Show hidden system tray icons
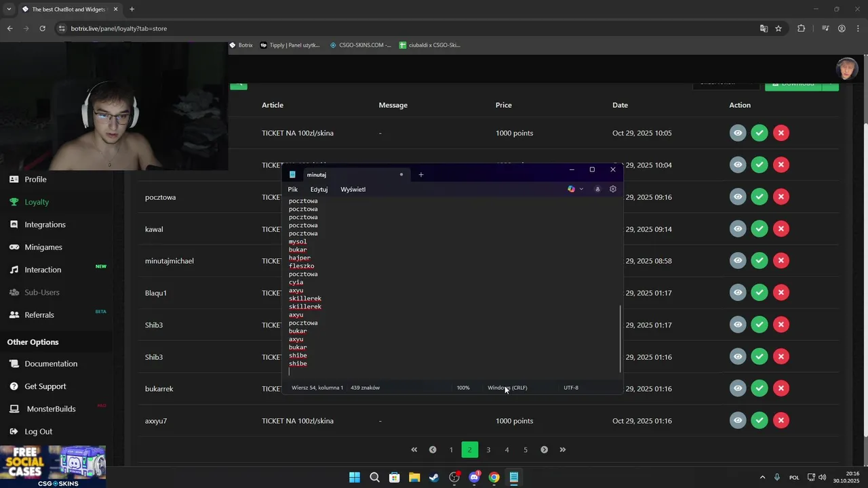The image size is (868, 488). 762,477
